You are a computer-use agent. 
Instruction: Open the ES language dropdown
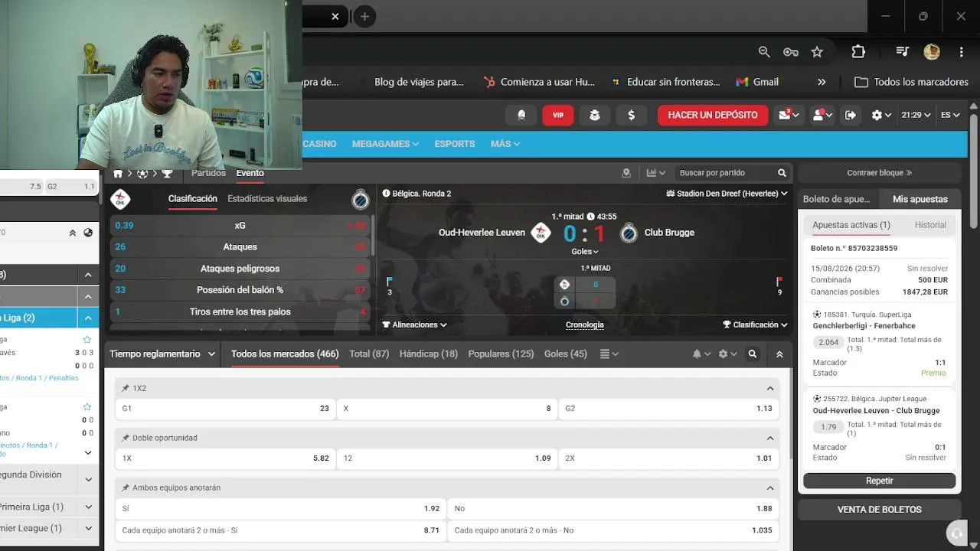[x=950, y=115]
